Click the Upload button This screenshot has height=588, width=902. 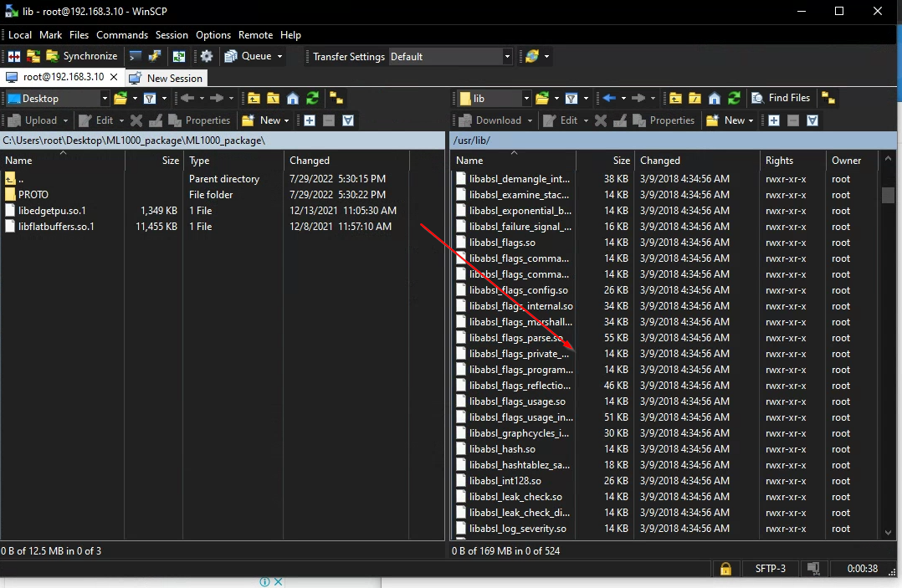coord(33,120)
